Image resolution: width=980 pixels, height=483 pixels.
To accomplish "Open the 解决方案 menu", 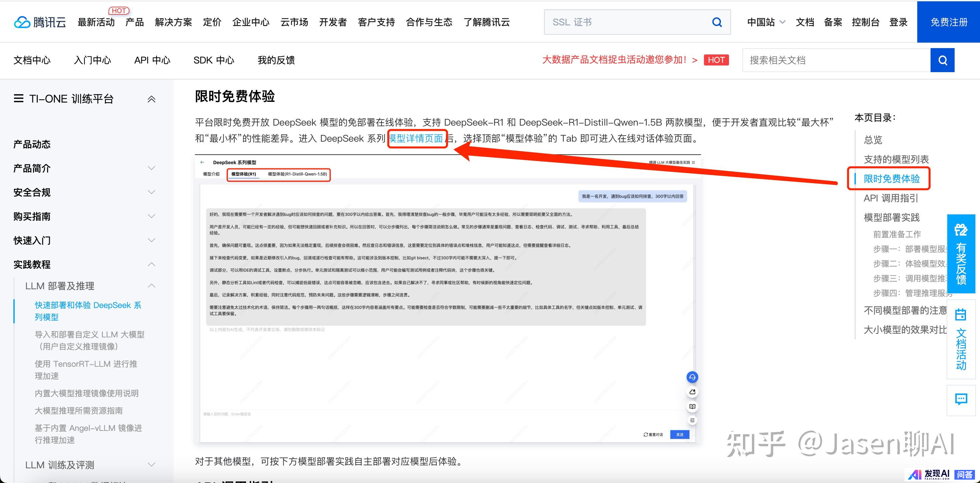I will pyautogui.click(x=174, y=22).
